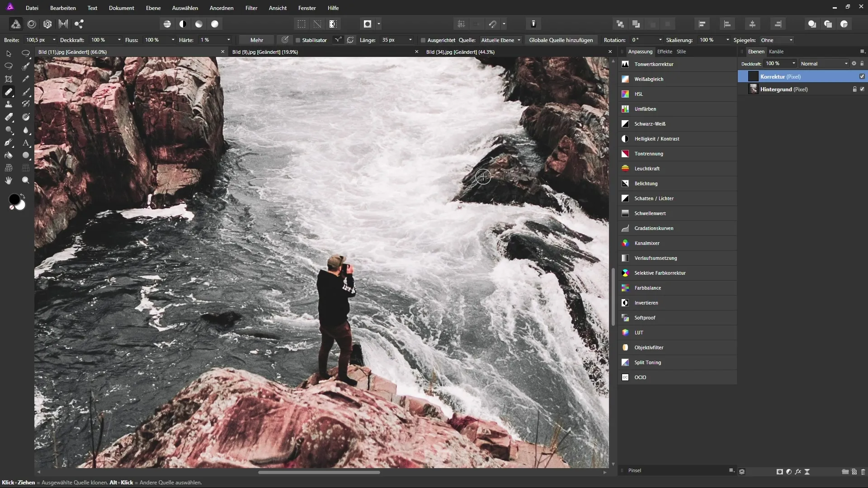Add an HSL adjustment
868x488 pixels.
(677, 94)
